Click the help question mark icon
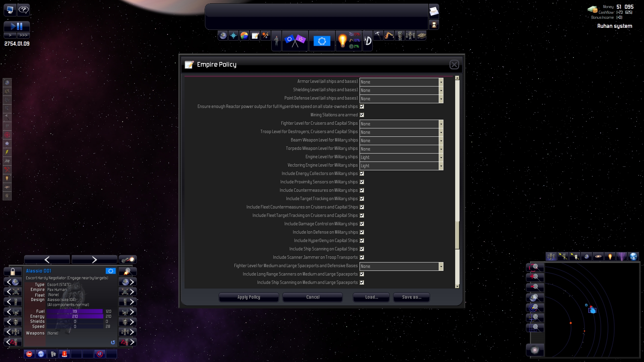The height and width of the screenshot is (362, 644). tap(23, 10)
